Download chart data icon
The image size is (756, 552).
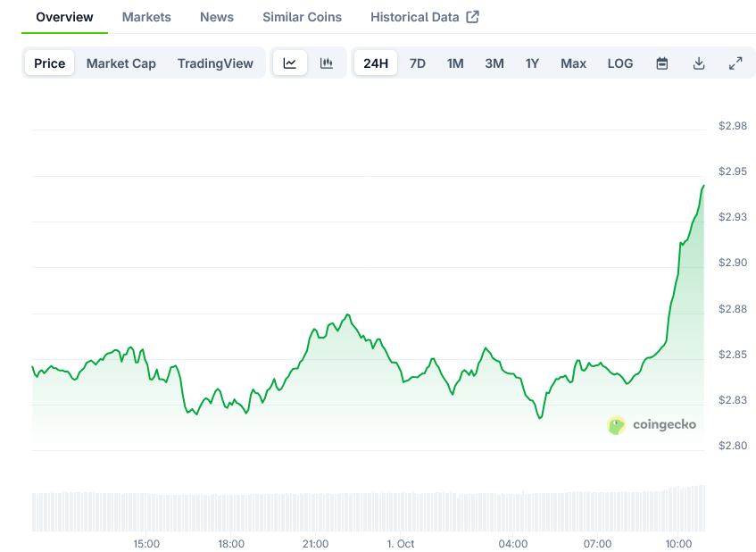point(699,63)
